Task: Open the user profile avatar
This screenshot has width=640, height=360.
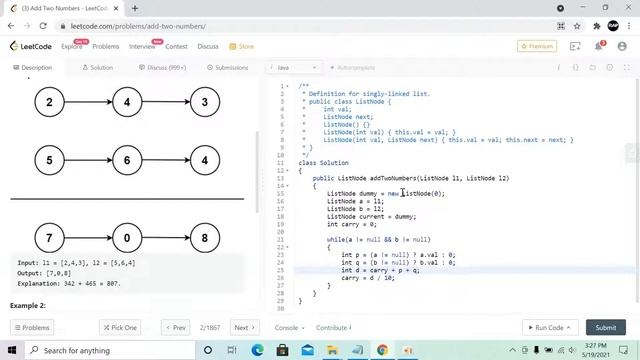Action: tap(622, 46)
